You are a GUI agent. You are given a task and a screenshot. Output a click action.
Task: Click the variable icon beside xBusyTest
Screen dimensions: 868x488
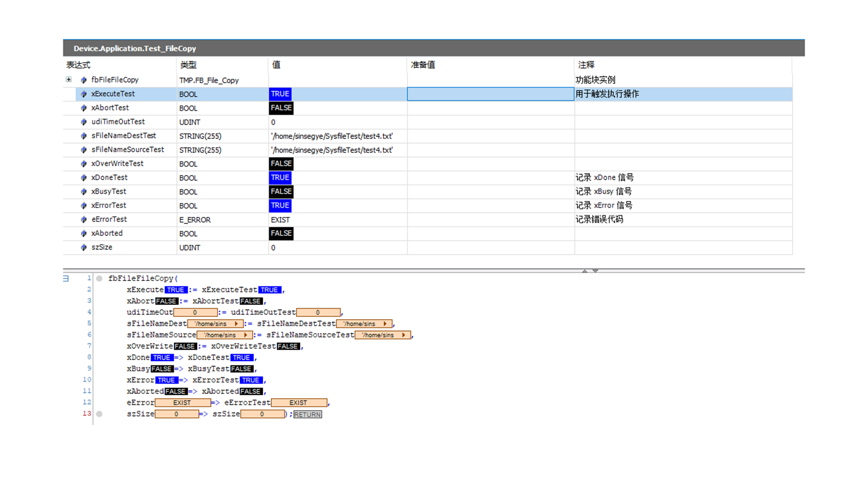84,192
